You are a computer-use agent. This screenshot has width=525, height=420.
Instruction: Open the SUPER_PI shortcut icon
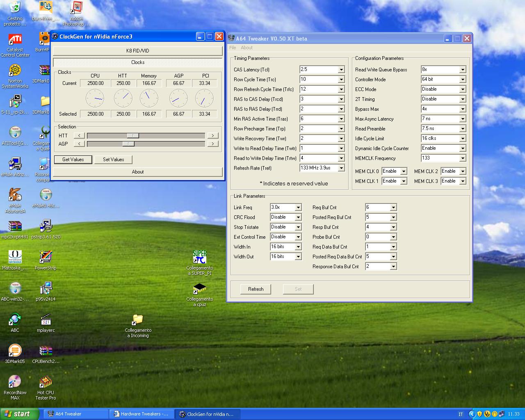pos(200,257)
